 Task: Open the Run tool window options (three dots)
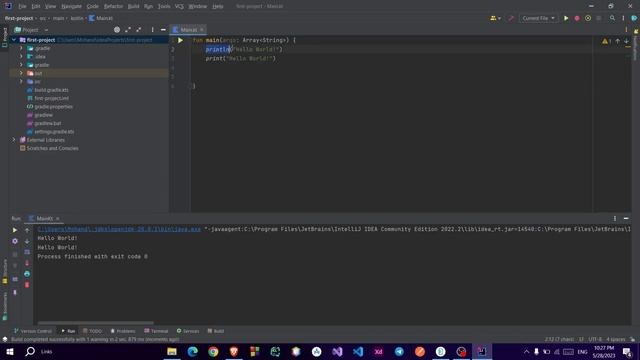tap(615, 219)
